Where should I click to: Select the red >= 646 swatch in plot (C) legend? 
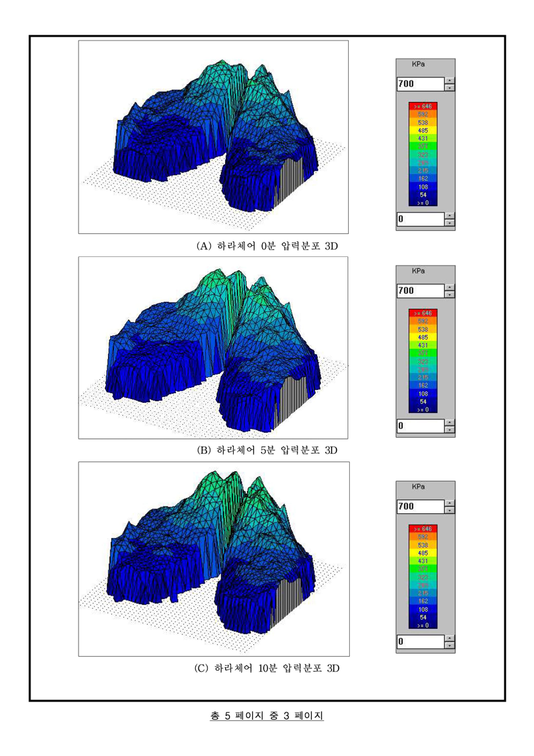423,529
